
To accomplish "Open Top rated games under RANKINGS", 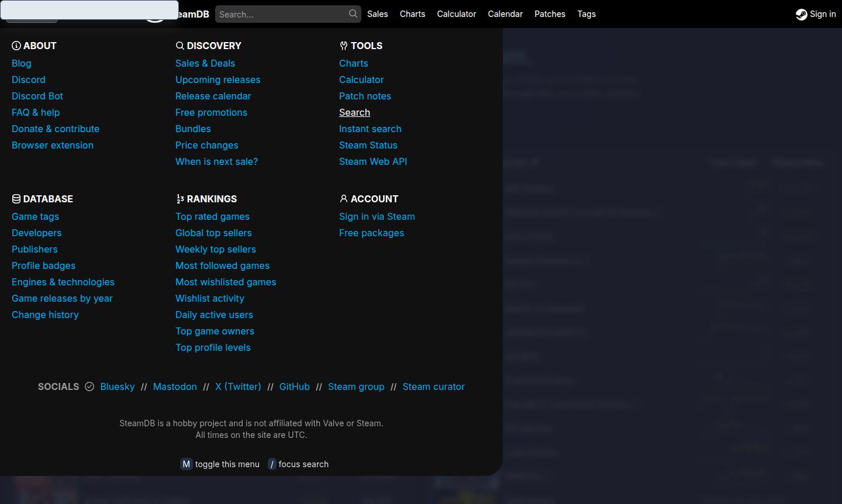I will (212, 216).
